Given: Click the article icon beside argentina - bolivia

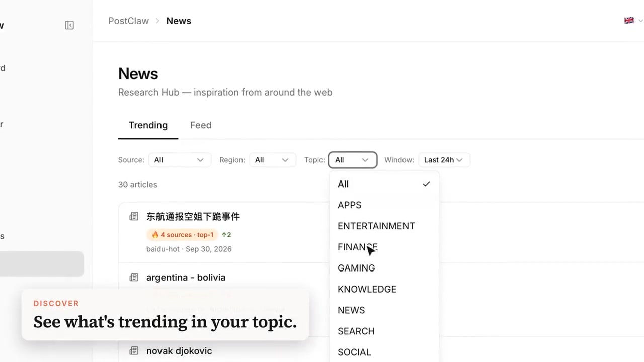Looking at the screenshot, I should [134, 277].
